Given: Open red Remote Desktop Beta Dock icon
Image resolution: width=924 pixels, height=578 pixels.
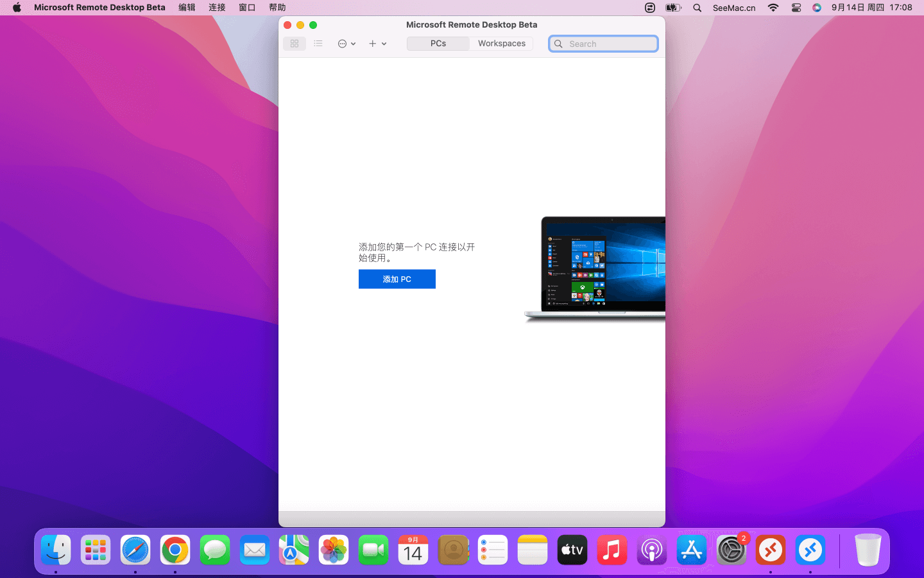Looking at the screenshot, I should coord(771,550).
